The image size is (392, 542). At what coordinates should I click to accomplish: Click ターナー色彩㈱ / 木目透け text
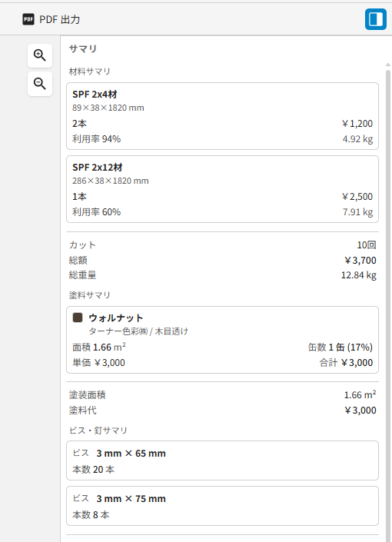pyautogui.click(x=138, y=331)
